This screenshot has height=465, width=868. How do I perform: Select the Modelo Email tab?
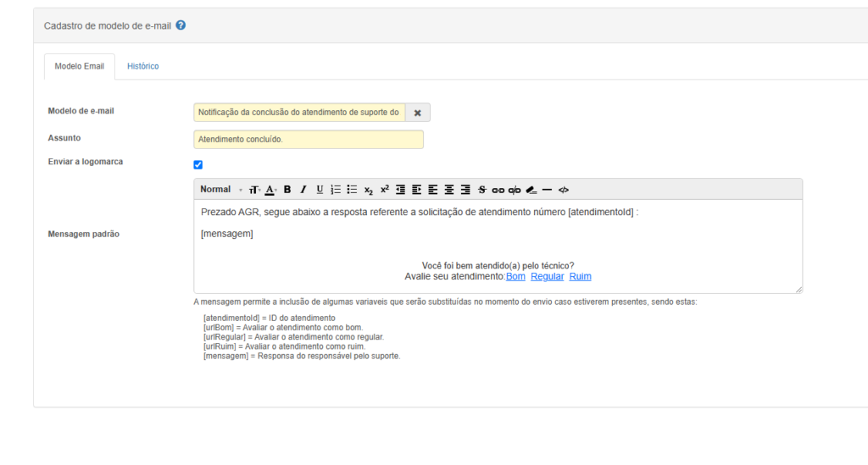point(79,66)
